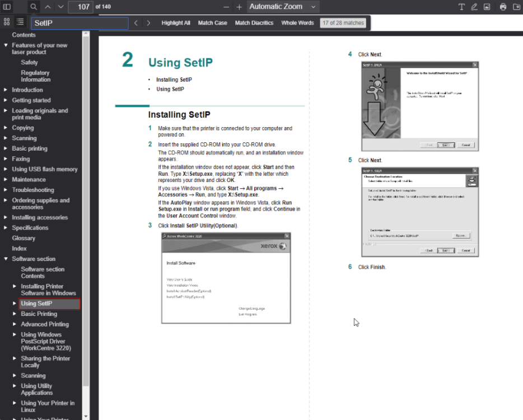Open Installing accessories outline item
523x420 pixels.
40,217
